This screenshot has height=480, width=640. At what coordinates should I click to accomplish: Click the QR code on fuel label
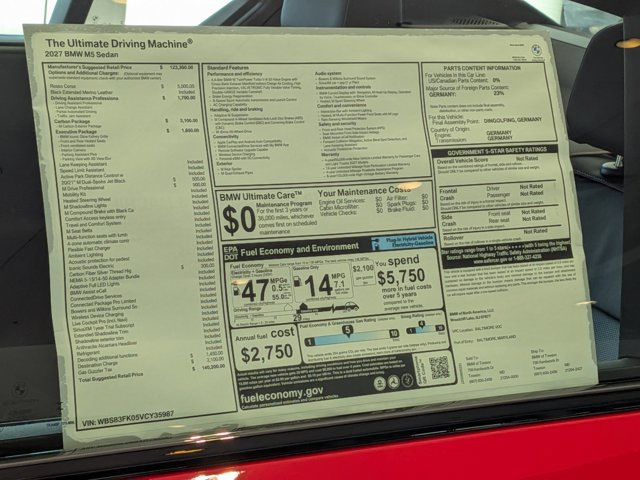click(439, 367)
